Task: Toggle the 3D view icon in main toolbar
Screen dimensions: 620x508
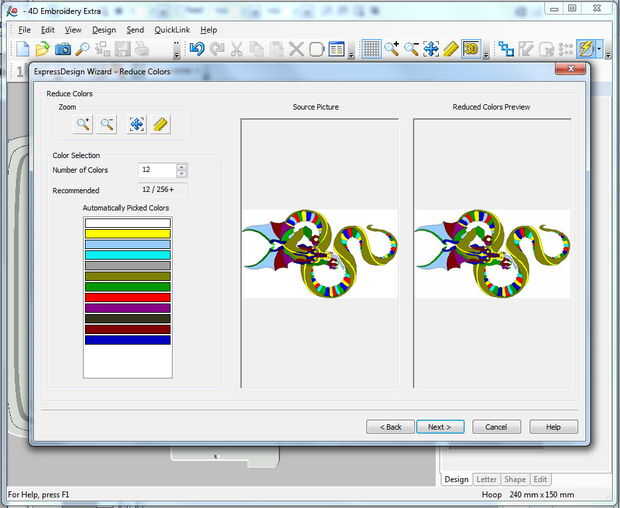Action: 471,49
